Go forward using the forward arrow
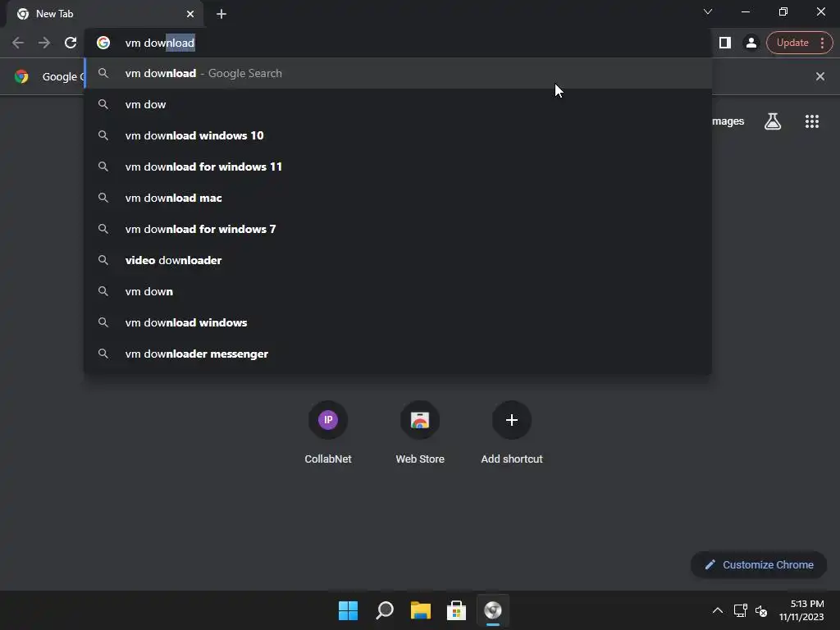 pos(44,43)
